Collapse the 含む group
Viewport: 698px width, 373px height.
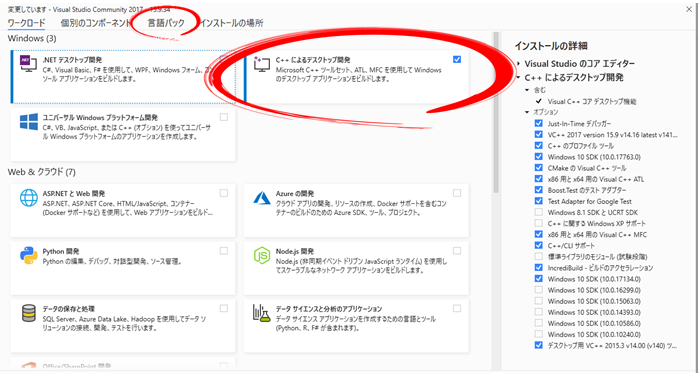(x=528, y=90)
